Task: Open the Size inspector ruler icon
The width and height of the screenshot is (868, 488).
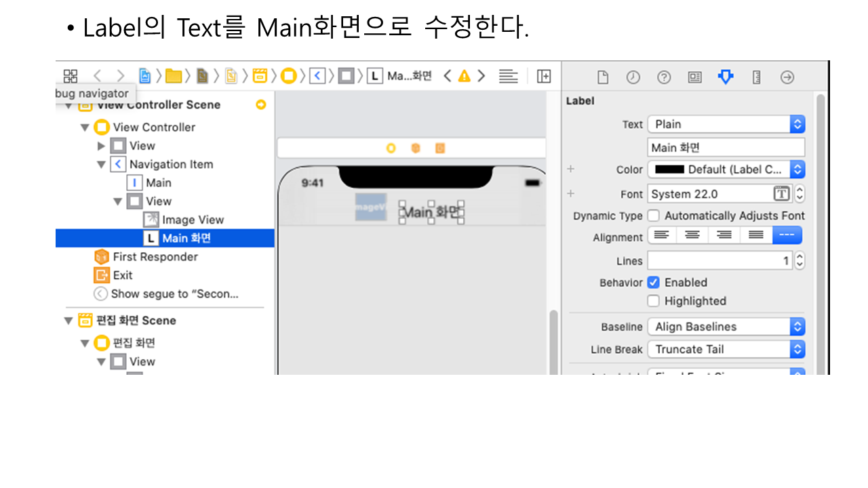Action: tap(757, 77)
